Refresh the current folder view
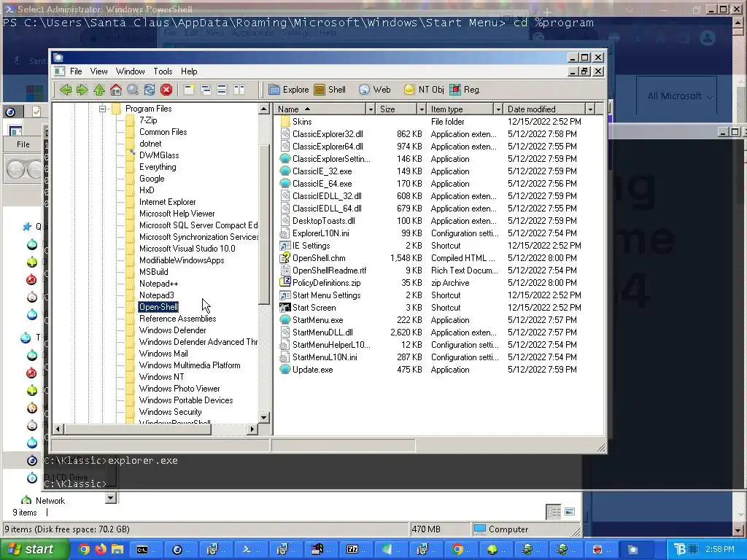 click(x=150, y=90)
